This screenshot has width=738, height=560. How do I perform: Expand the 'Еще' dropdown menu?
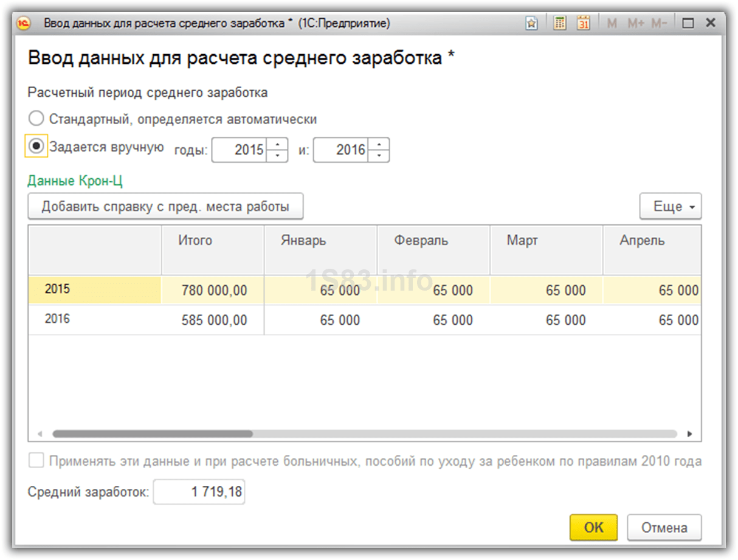tap(671, 207)
